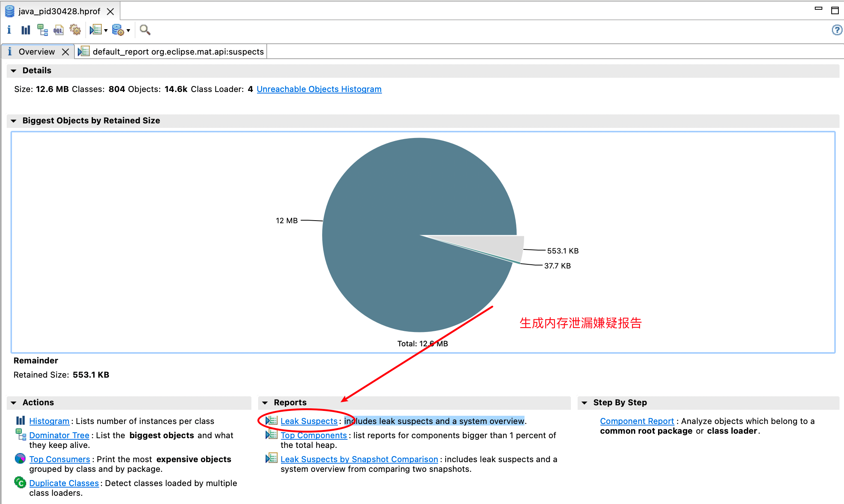Click the Top Consumers pie icon

point(20,458)
